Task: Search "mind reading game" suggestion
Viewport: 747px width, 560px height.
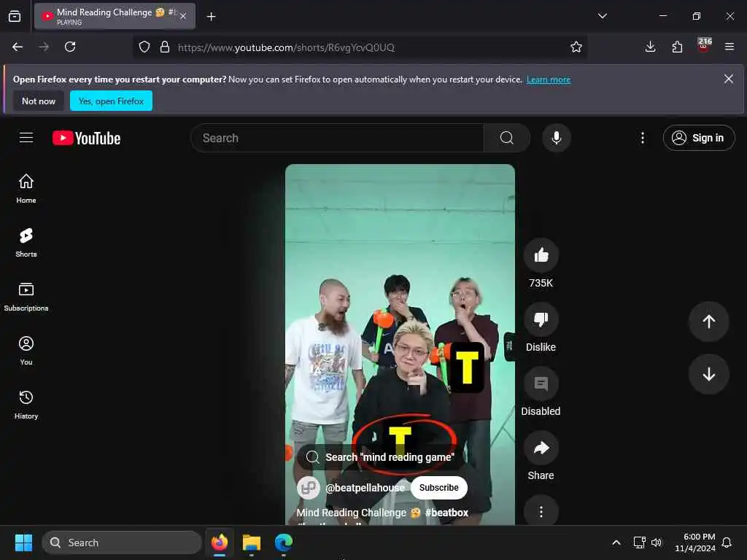Action: click(x=381, y=457)
